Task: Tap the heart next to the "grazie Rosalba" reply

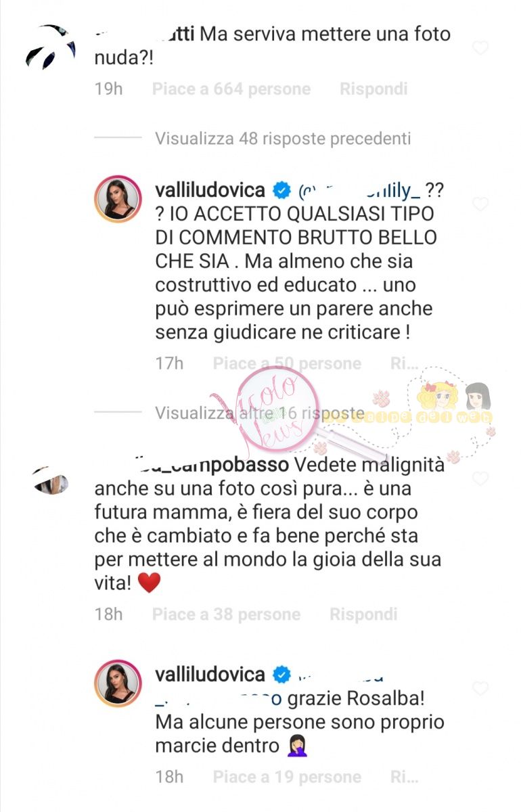Action: click(480, 689)
